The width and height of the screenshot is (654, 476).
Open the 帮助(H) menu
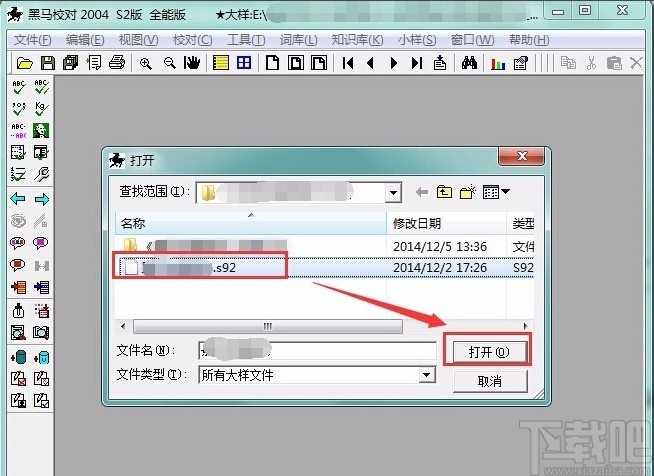529,40
